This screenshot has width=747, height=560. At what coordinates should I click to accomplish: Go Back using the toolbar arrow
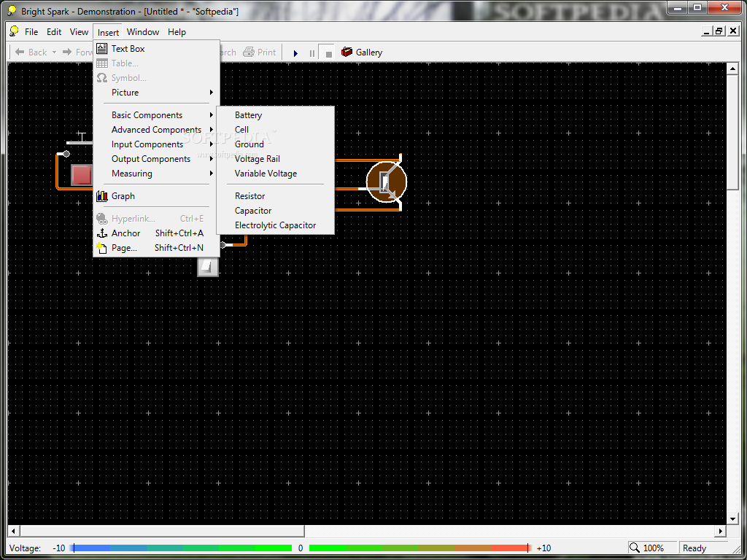pos(31,52)
